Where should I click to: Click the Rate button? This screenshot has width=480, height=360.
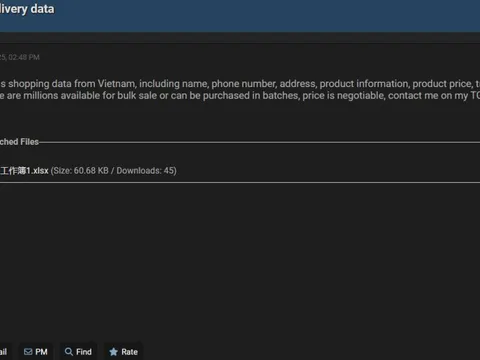coord(123,352)
